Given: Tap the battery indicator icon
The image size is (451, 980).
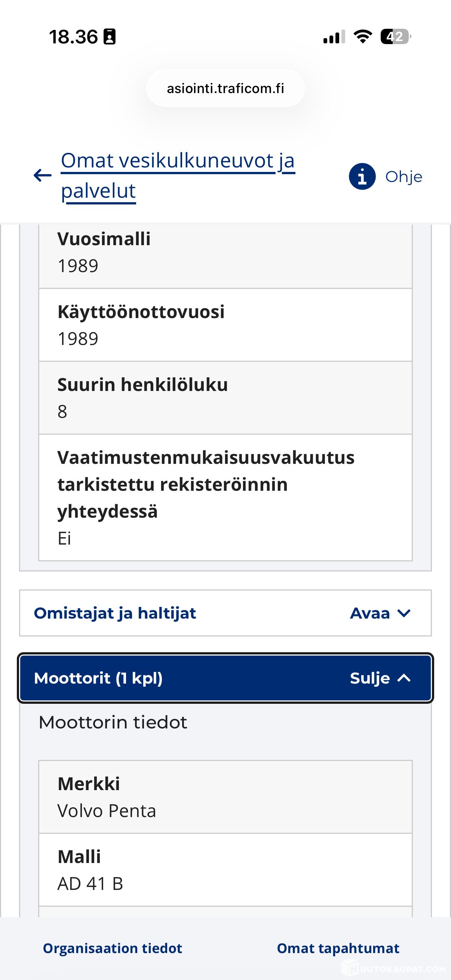Looking at the screenshot, I should [x=396, y=37].
